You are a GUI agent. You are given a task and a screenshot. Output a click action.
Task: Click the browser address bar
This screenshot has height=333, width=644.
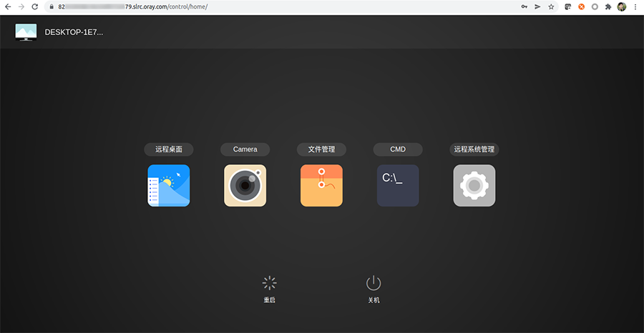coord(286,6)
